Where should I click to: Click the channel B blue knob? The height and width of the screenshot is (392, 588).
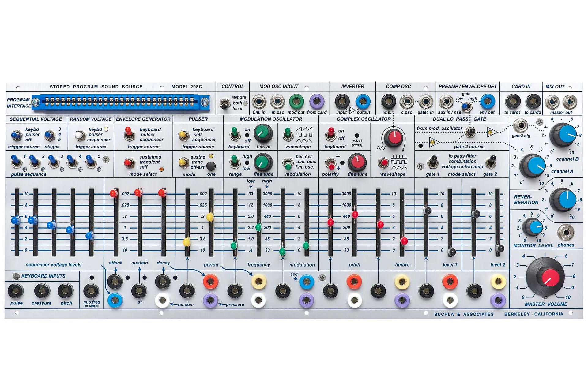(564, 135)
